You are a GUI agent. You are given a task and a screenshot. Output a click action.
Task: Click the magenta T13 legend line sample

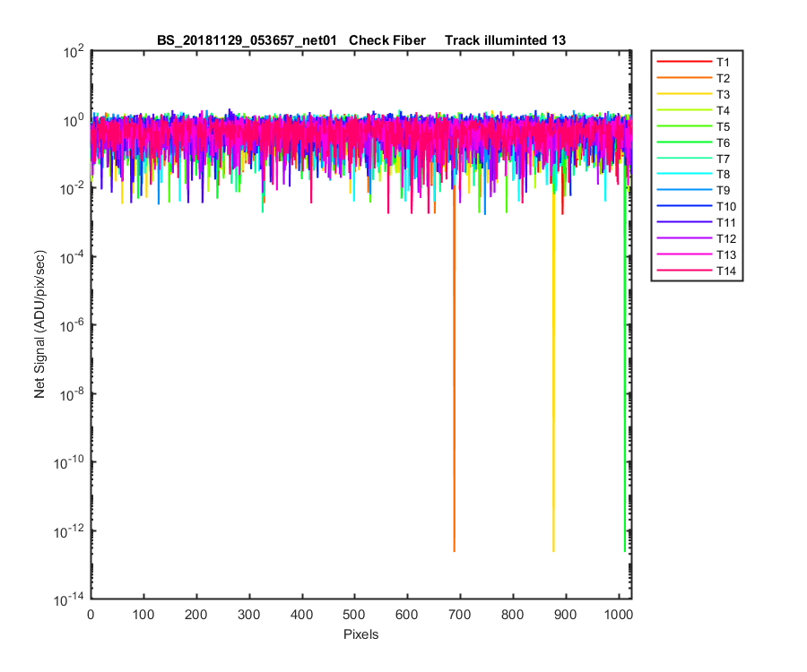(684, 254)
